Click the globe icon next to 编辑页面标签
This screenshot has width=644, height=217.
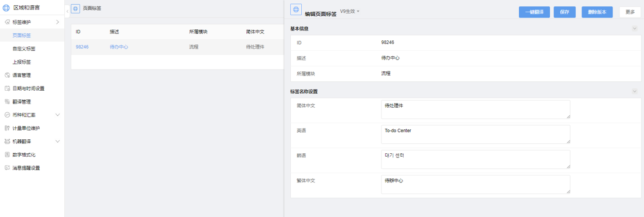click(x=296, y=9)
